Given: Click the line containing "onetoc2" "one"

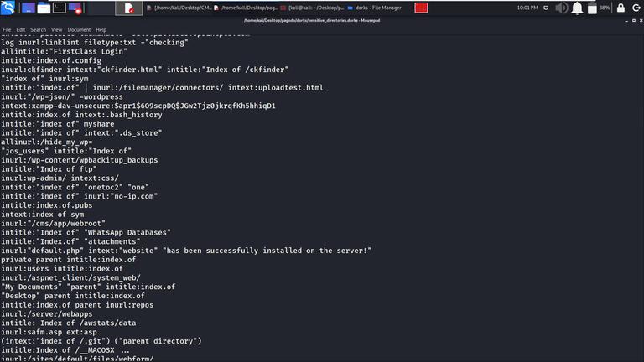Looking at the screenshot, I should pos(75,187).
